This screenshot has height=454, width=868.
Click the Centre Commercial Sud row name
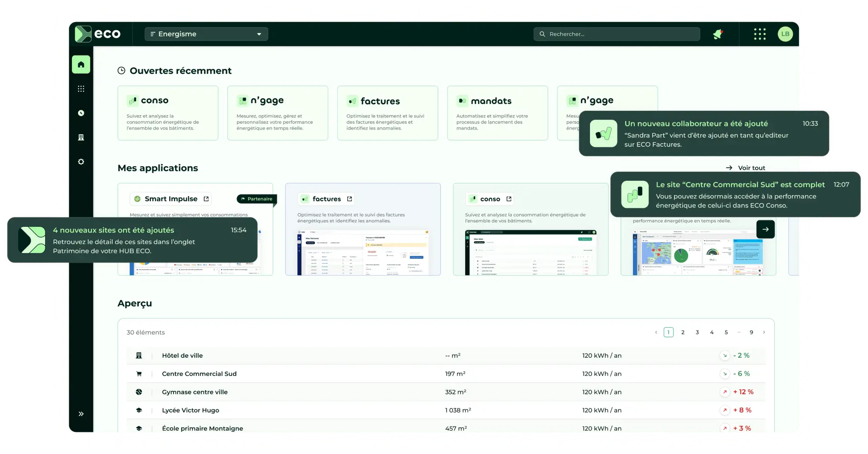199,374
